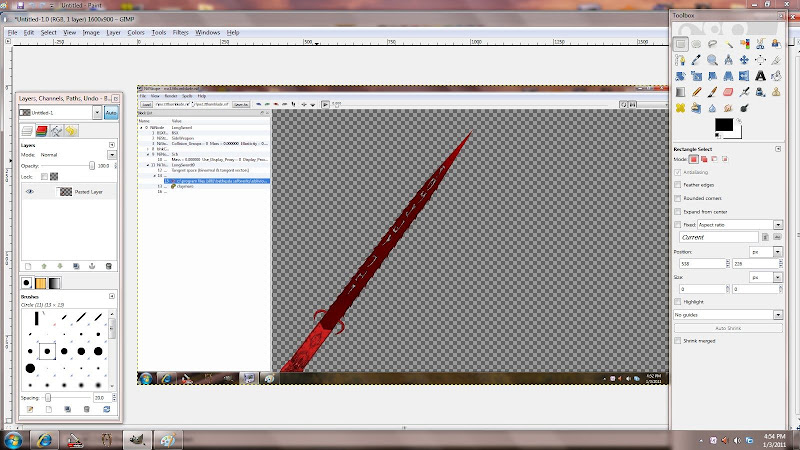Screen dimensions: 800x450
Task: Open the layer Mode dropdown
Action: [75, 155]
